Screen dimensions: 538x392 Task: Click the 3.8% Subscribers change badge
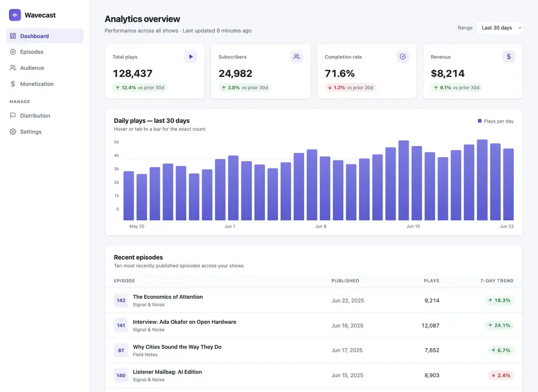[244, 88]
